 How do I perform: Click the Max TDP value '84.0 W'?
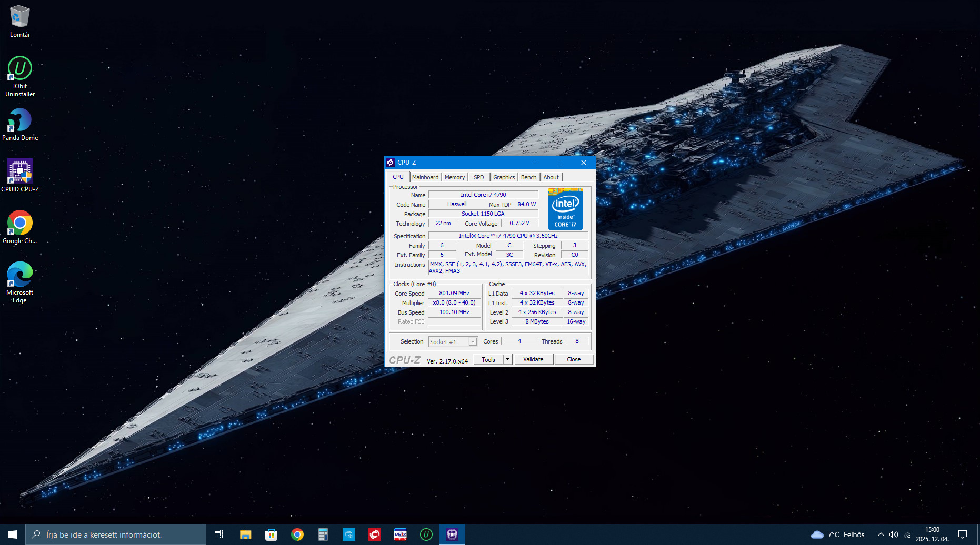pos(526,204)
